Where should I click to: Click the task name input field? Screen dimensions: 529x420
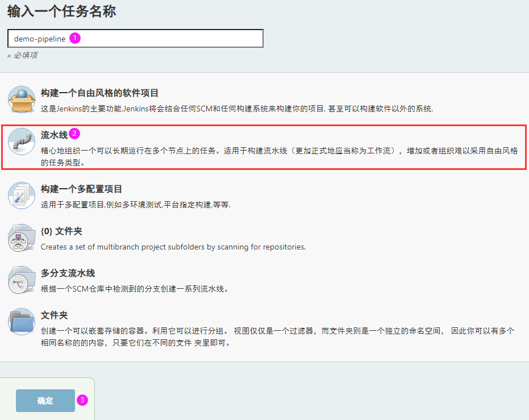point(135,39)
